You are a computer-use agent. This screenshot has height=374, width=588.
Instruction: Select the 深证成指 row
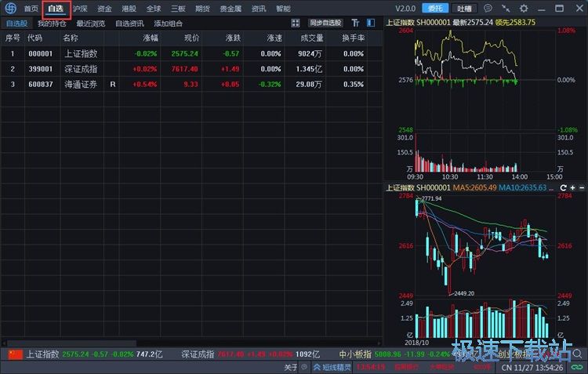tap(191, 69)
